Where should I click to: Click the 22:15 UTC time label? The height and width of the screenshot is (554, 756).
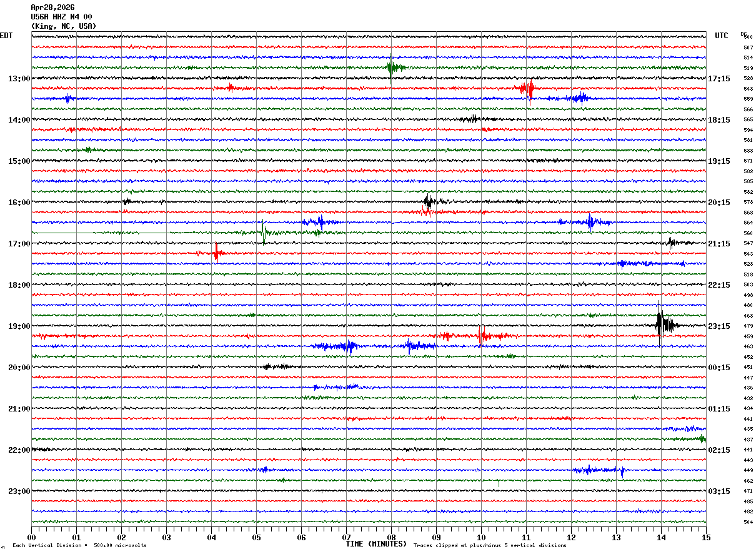click(x=719, y=285)
